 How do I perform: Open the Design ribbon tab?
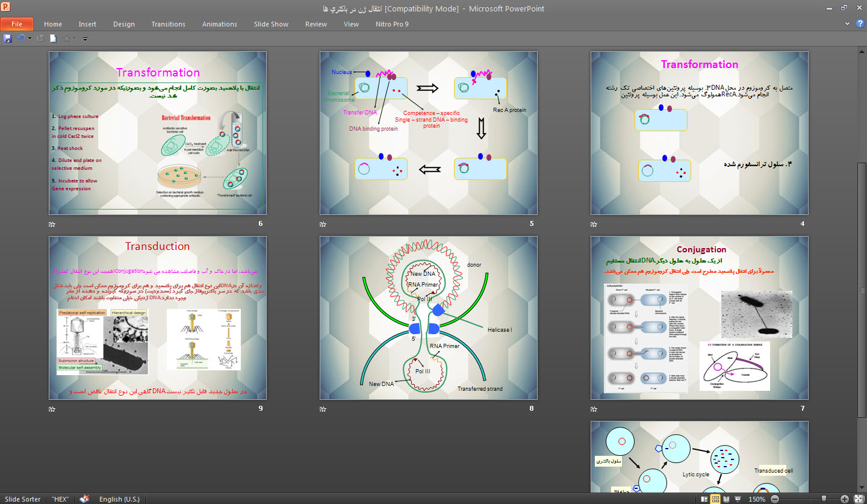coord(124,24)
